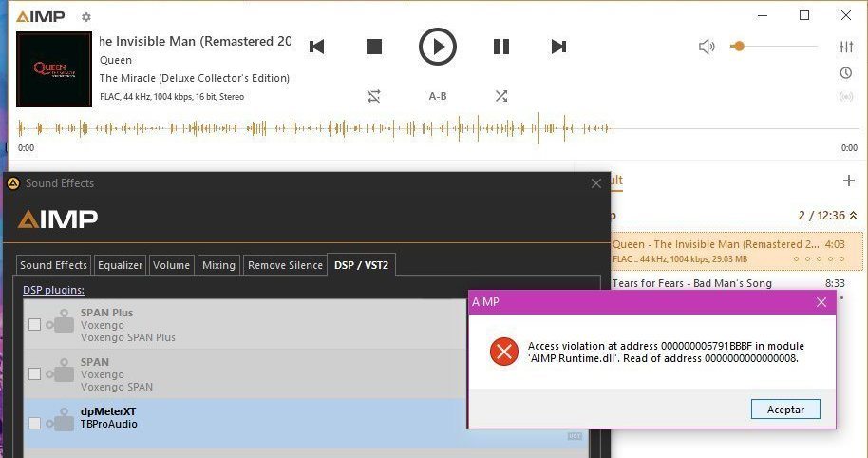The width and height of the screenshot is (868, 458).
Task: Adjust the volume slider knob
Action: pos(739,47)
